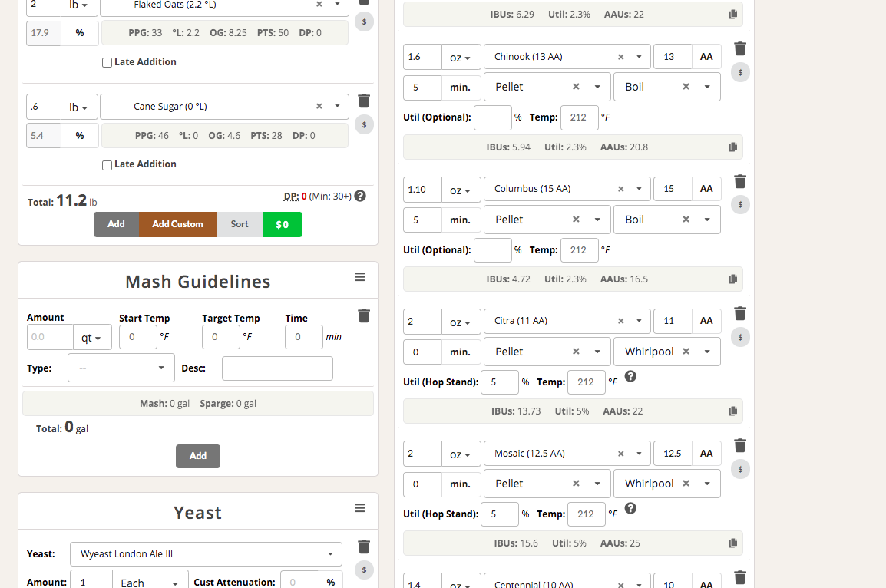Delete the Cane Sugar fermentable
The height and width of the screenshot is (588, 886).
[x=364, y=101]
